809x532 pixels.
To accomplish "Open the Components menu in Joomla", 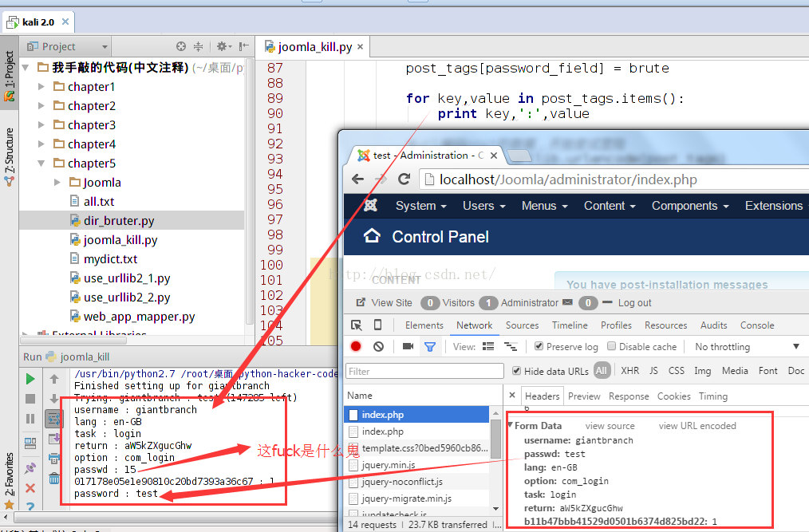I will tap(690, 205).
